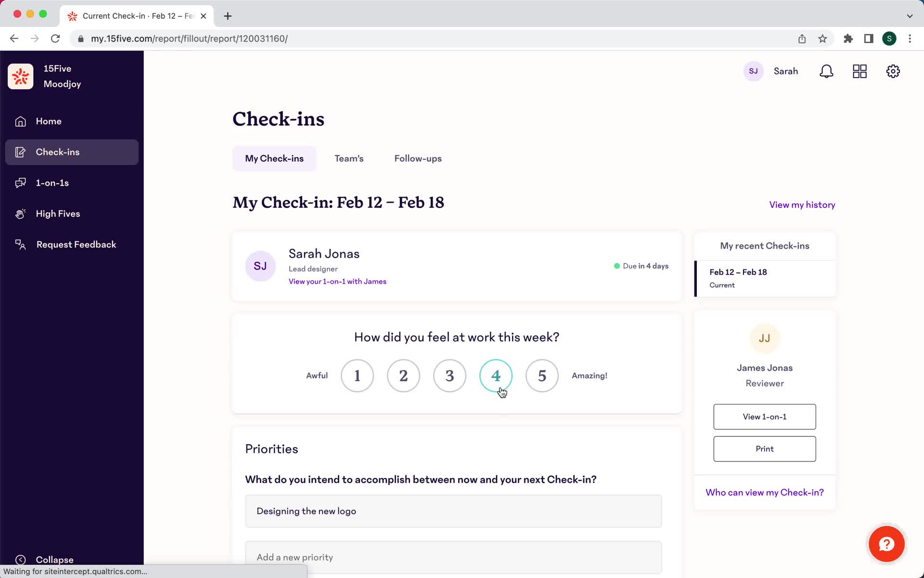Collapse the sidebar navigation
The width and height of the screenshot is (924, 578).
(x=46, y=559)
